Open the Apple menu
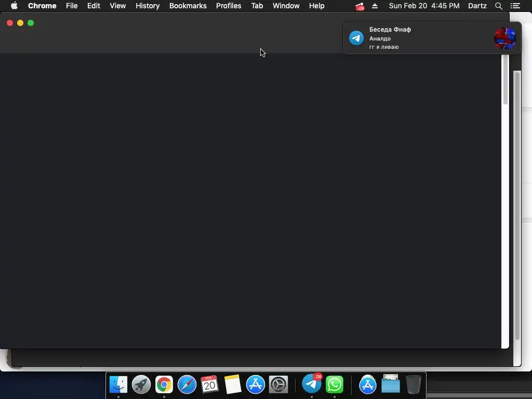532x399 pixels. pos(14,6)
